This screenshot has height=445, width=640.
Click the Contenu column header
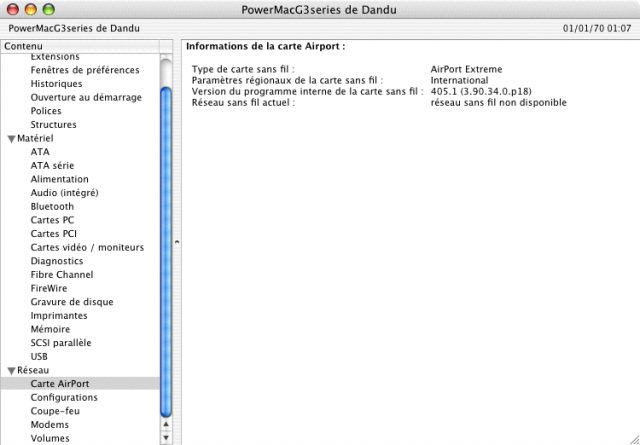tap(80, 47)
